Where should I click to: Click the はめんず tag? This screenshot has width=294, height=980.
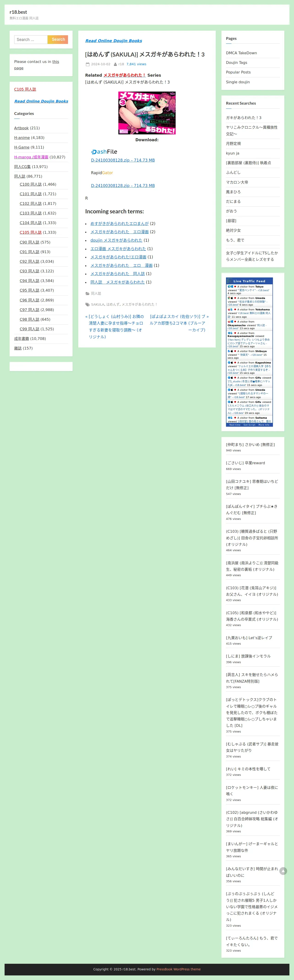coord(113,304)
